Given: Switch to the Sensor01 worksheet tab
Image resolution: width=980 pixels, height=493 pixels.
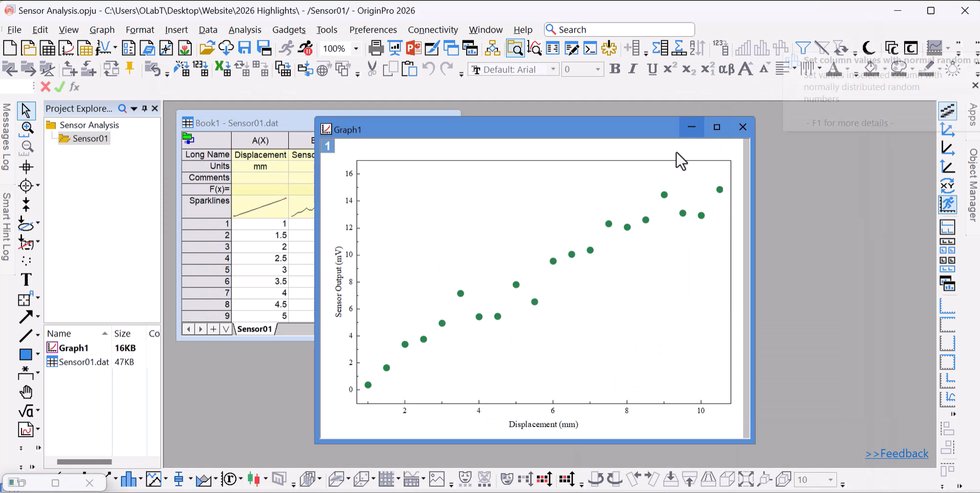Looking at the screenshot, I should coord(254,329).
